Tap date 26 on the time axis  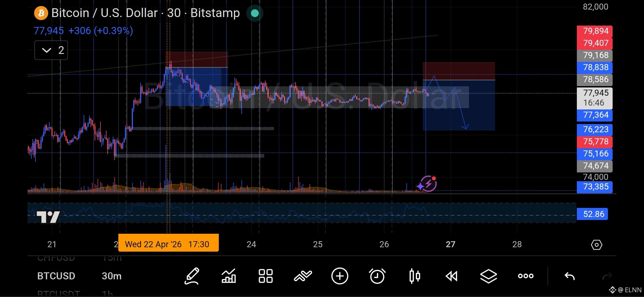tap(384, 244)
